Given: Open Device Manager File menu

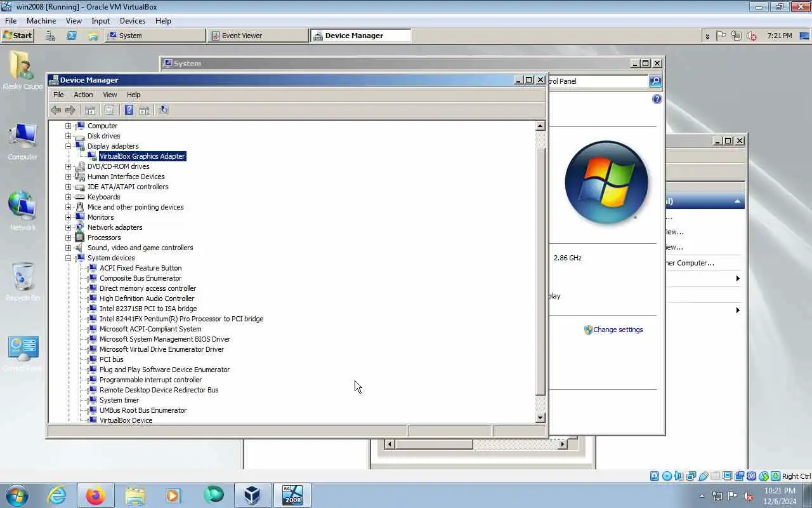Looking at the screenshot, I should (58, 95).
